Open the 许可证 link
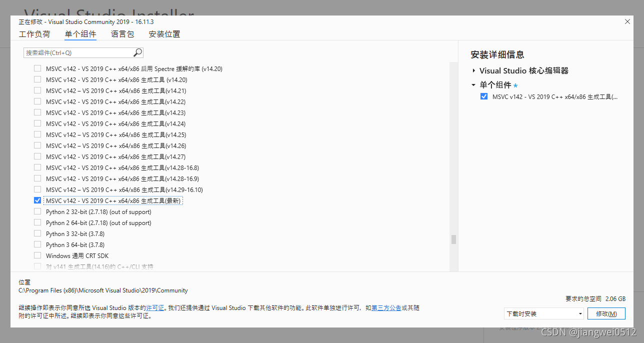The width and height of the screenshot is (644, 343). [x=155, y=308]
